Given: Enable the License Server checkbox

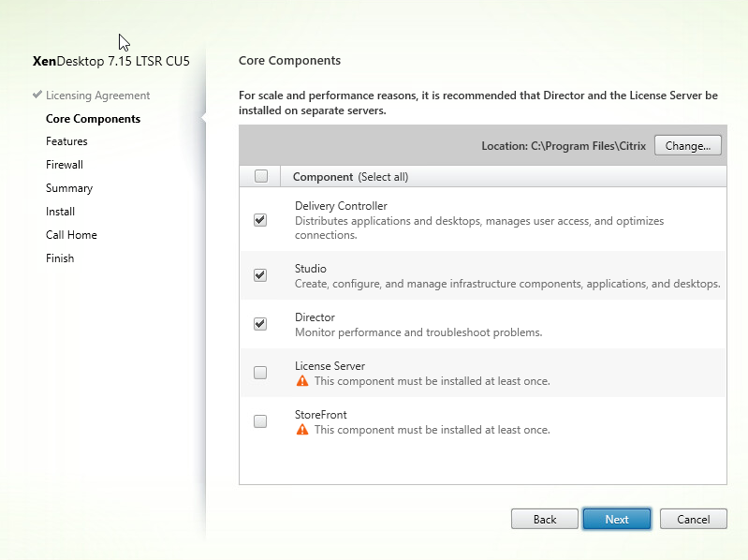Looking at the screenshot, I should tap(260, 373).
